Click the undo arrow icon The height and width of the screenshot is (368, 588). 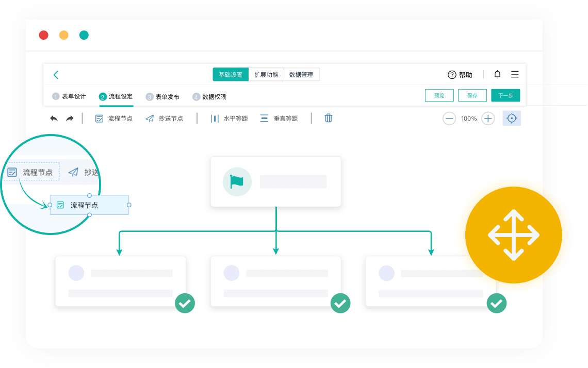point(54,118)
